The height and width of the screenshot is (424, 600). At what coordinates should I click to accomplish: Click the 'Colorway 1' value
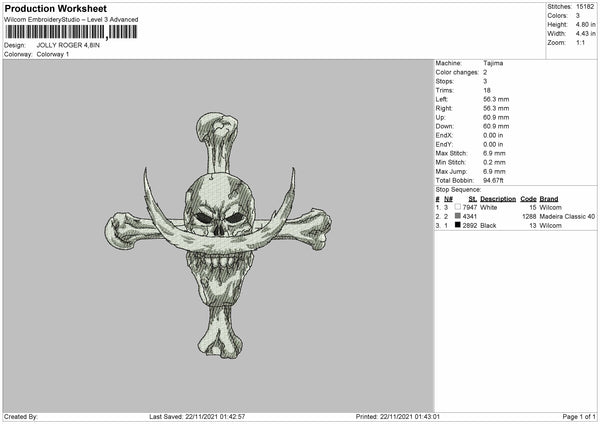53,54
